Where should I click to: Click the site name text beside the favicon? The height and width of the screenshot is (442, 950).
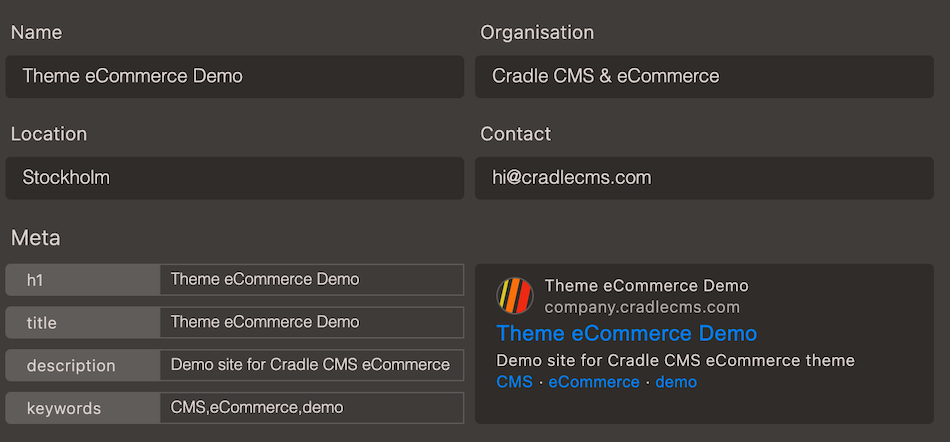[x=646, y=286]
